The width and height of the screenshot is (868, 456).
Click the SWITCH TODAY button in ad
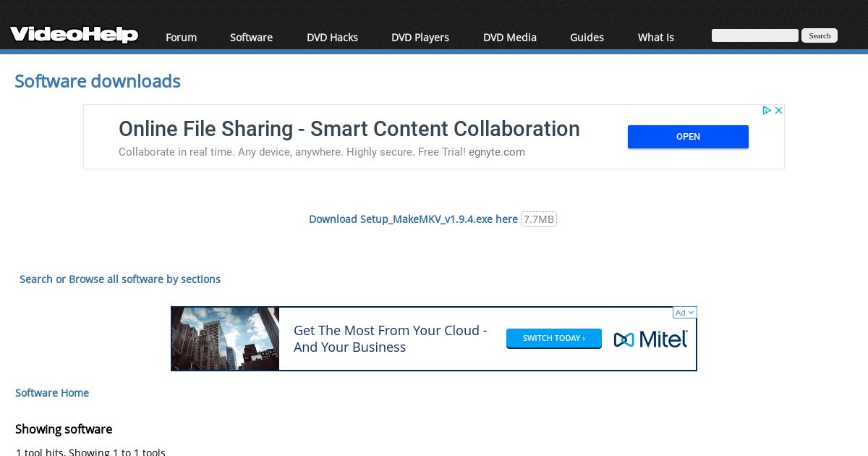click(554, 338)
